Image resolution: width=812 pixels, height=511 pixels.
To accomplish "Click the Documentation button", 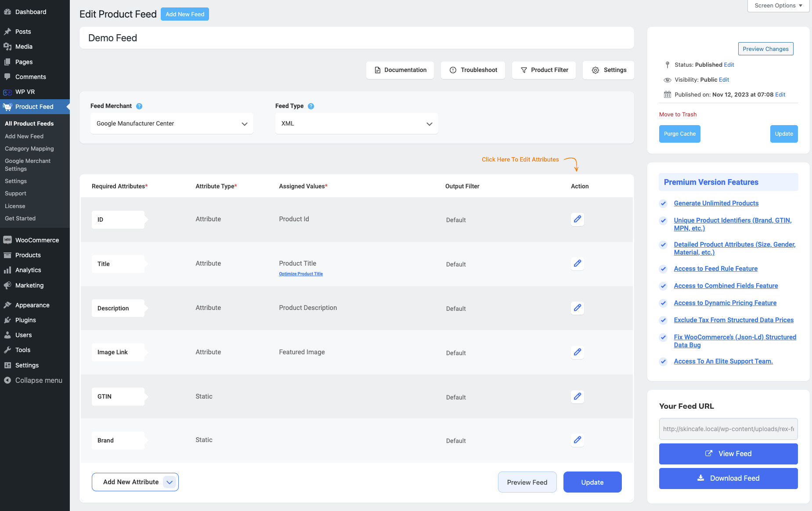I will (400, 70).
